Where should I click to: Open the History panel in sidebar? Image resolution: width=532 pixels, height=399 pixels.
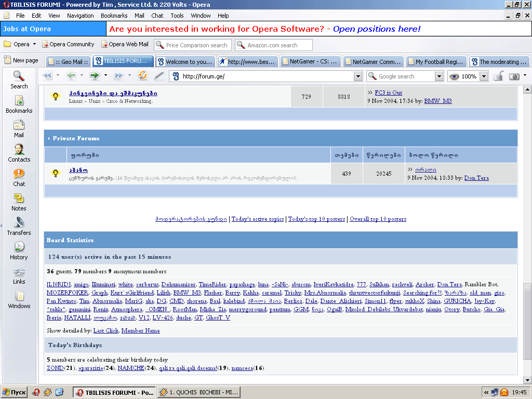(x=19, y=251)
